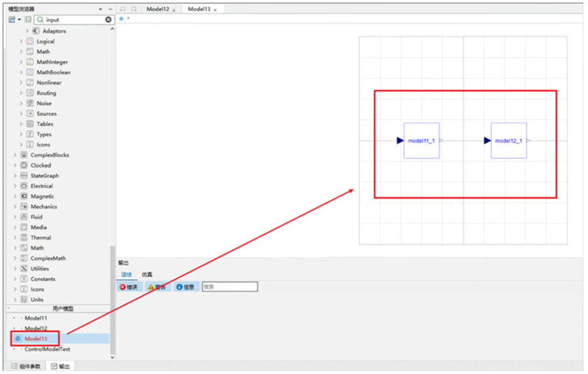Click the MathBoolean library icon
Viewport: 588px width, 374px height.
(x=30, y=72)
